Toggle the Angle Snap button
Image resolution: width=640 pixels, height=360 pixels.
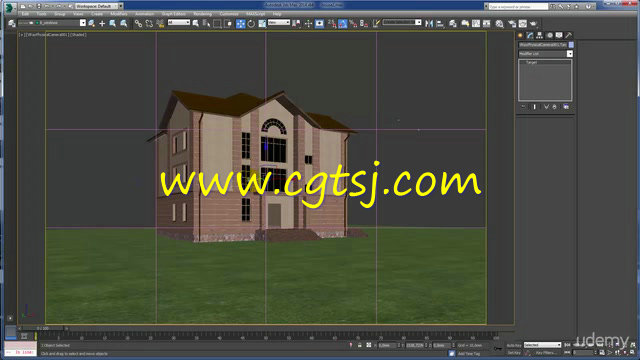pyautogui.click(x=343, y=24)
